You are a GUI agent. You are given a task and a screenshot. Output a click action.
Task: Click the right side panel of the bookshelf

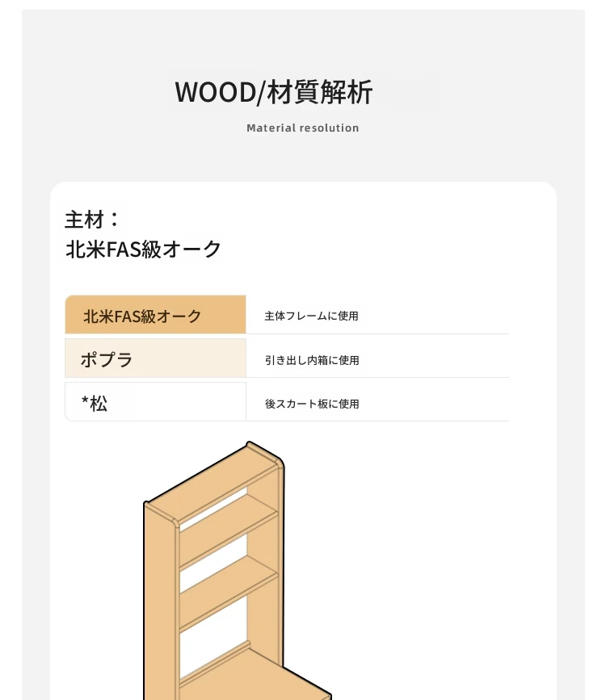267,567
